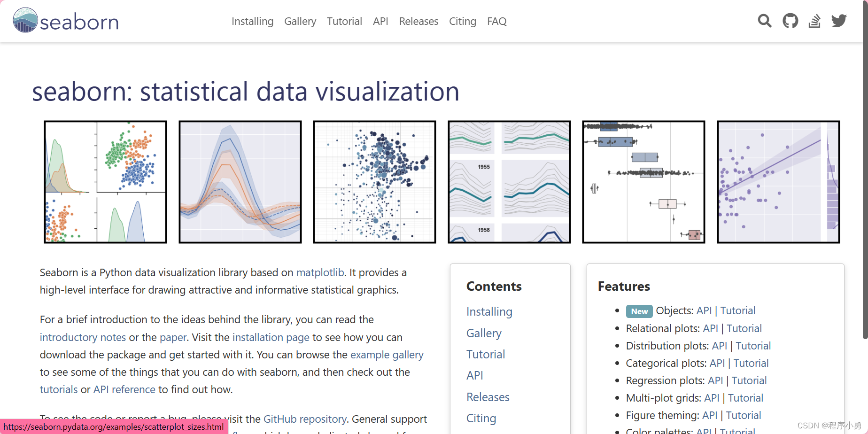Open Relational plots Tutorial link

(x=744, y=328)
